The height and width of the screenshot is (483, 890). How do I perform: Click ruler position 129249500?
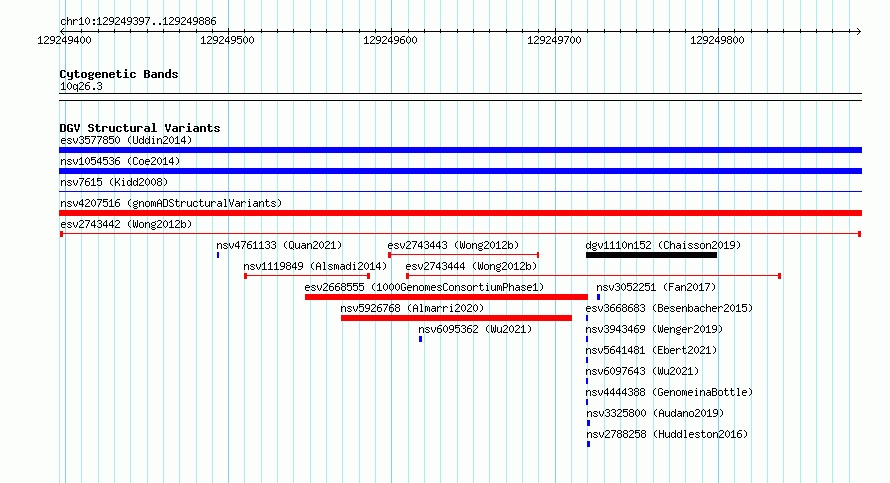tap(227, 40)
